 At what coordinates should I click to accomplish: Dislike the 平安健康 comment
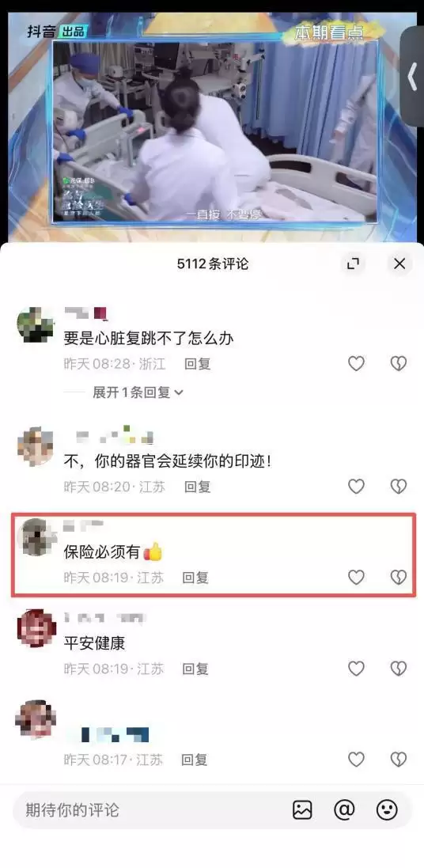point(399,668)
